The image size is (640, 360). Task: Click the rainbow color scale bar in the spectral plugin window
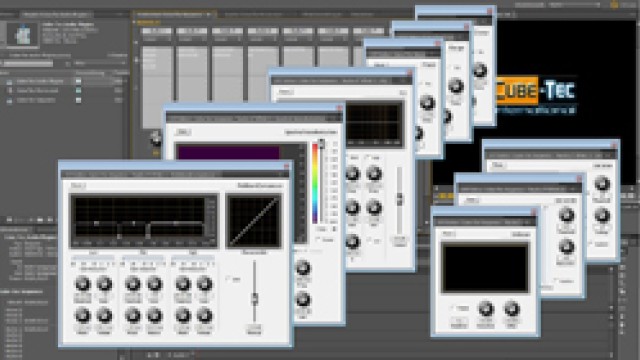(x=315, y=183)
